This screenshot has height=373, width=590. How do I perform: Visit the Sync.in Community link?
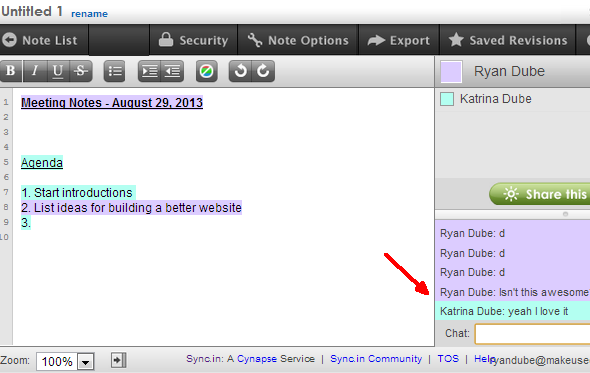376,359
